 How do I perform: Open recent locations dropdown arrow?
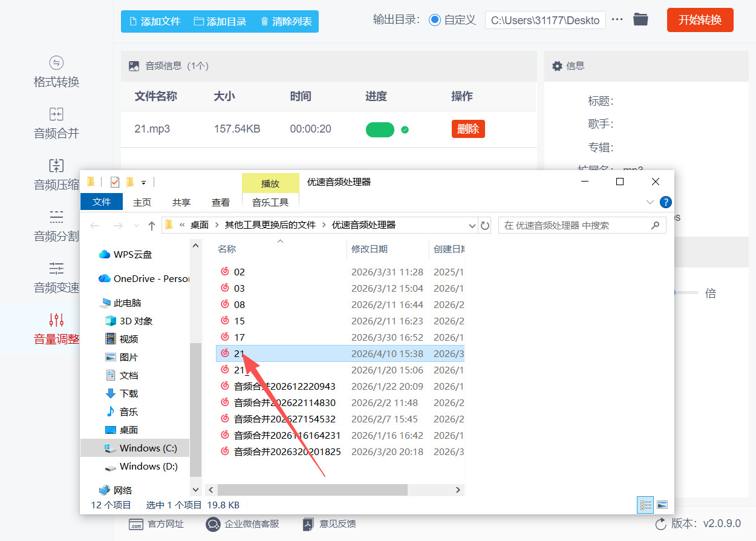point(135,226)
